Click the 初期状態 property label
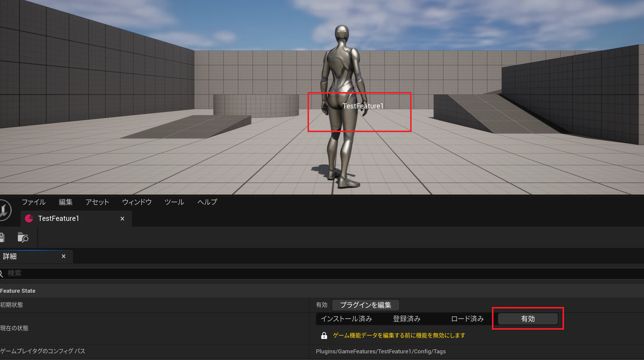Image resolution: width=644 pixels, height=360 pixels. tap(12, 305)
